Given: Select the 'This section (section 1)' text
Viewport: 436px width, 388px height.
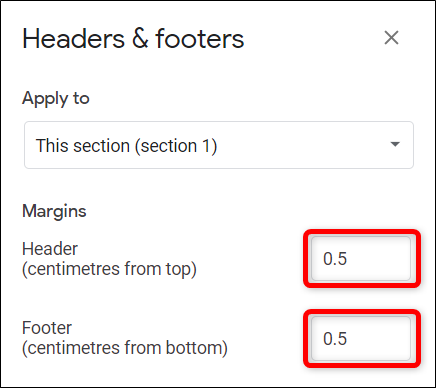Looking at the screenshot, I should click(x=126, y=146).
